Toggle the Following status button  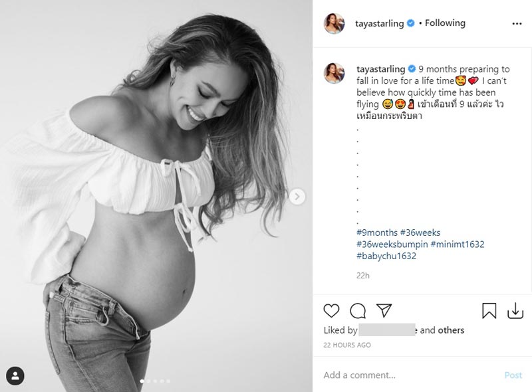(x=445, y=23)
